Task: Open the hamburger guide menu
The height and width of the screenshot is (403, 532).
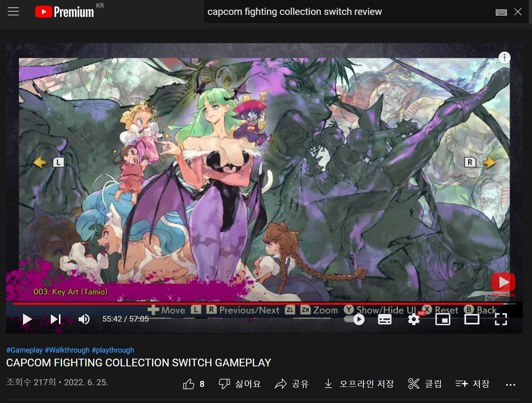Action: point(13,12)
